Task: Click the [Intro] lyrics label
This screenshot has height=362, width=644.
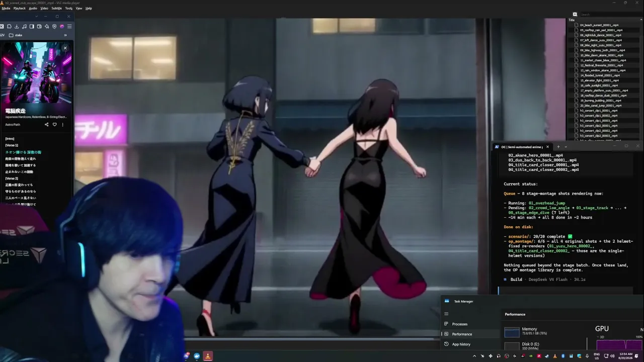Action: [10, 139]
